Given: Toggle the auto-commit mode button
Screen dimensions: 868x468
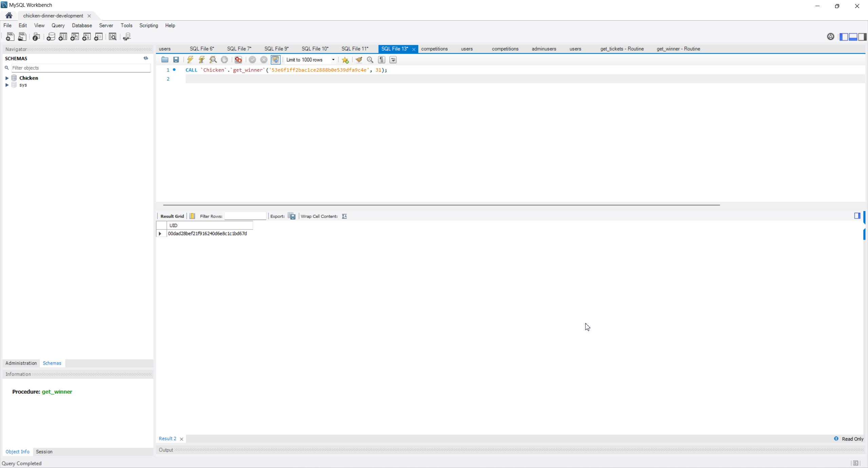Looking at the screenshot, I should click(275, 60).
